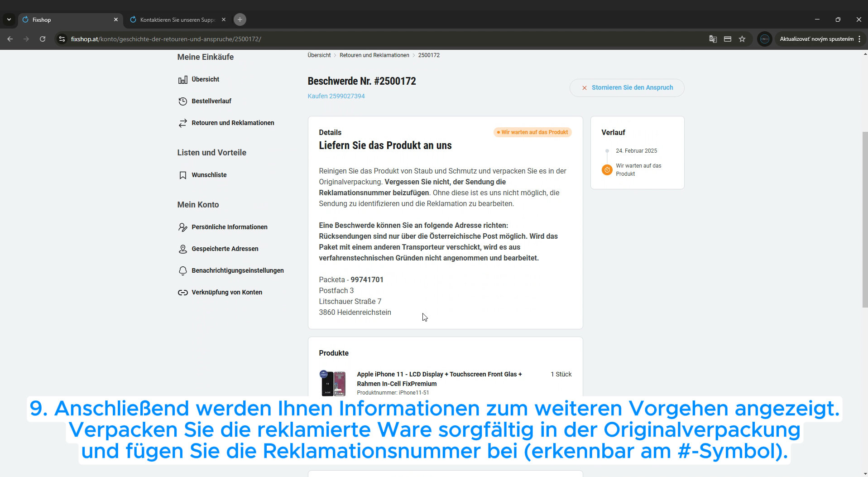The image size is (868, 477).
Task: Bookmark this page with the star icon
Action: 742,39
